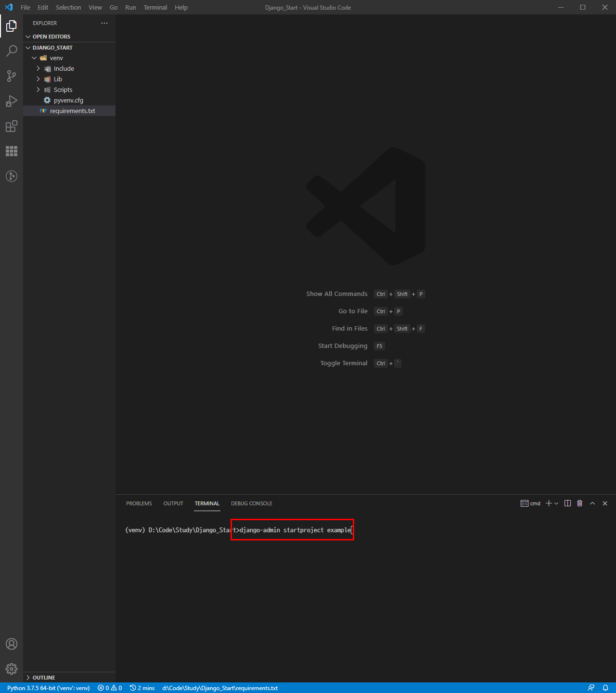616x693 pixels.
Task: Click the feedback icon in status bar
Action: point(591,688)
